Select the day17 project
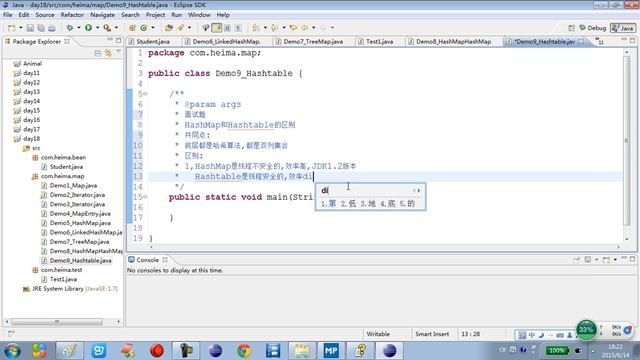640x360 pixels. point(31,129)
